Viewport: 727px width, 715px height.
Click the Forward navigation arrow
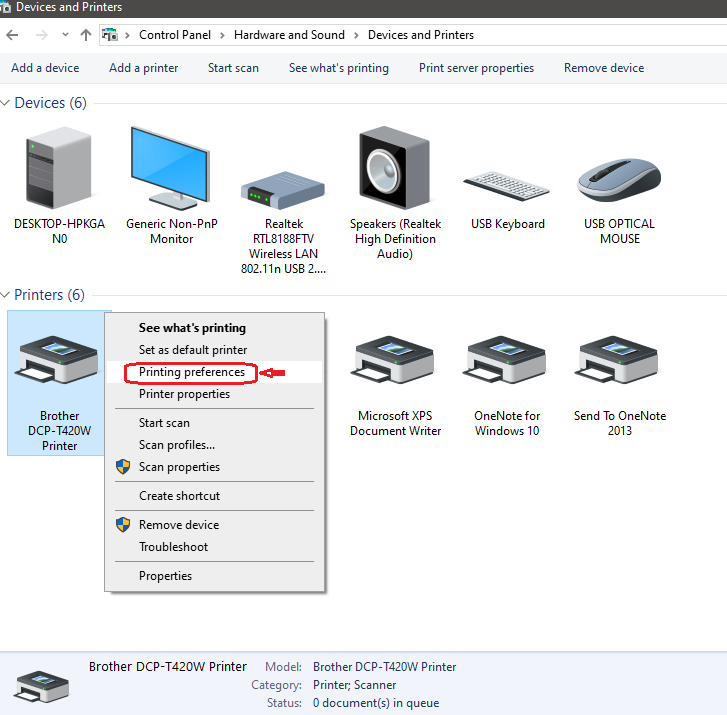pyautogui.click(x=42, y=35)
